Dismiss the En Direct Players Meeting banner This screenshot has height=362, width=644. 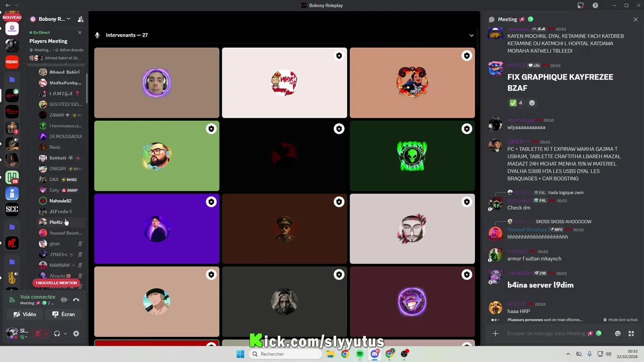(x=79, y=33)
